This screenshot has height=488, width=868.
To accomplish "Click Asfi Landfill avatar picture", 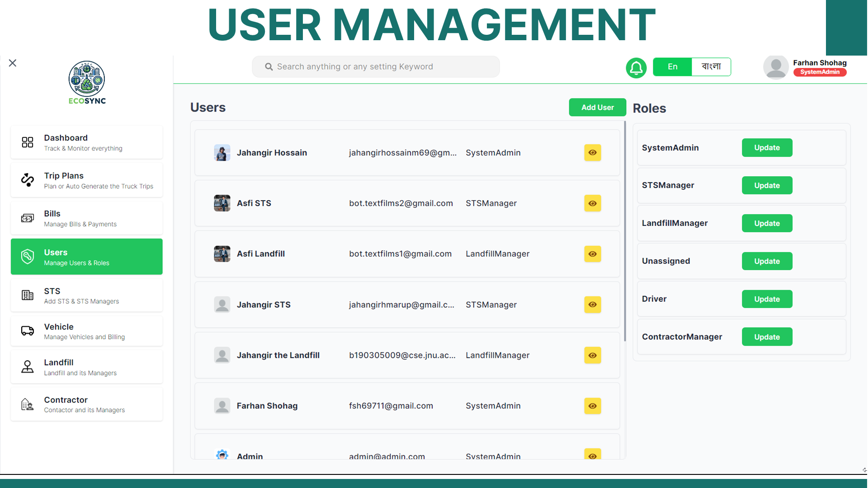I will [x=222, y=254].
